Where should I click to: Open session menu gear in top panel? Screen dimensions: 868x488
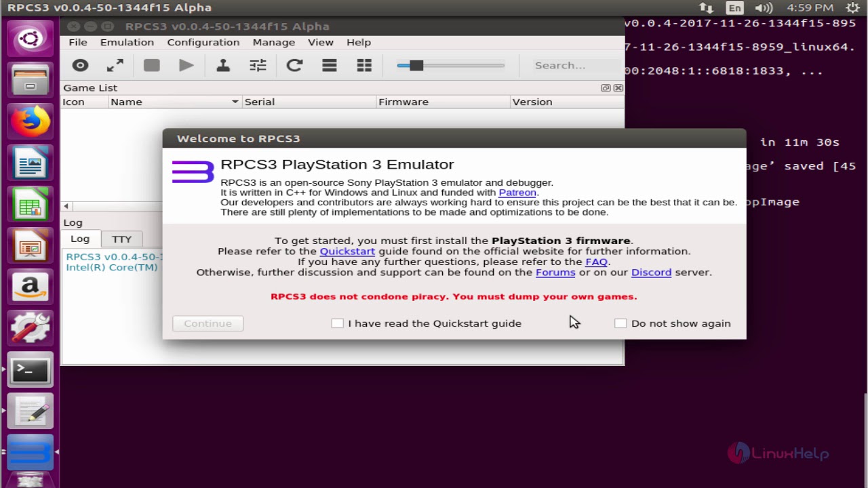coord(853,8)
